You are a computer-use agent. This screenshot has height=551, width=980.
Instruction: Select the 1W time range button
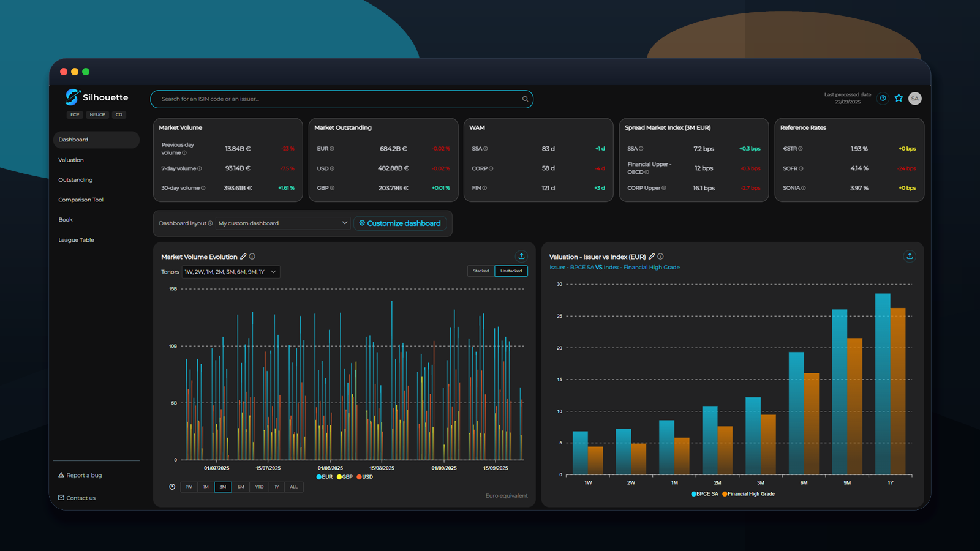(x=189, y=487)
